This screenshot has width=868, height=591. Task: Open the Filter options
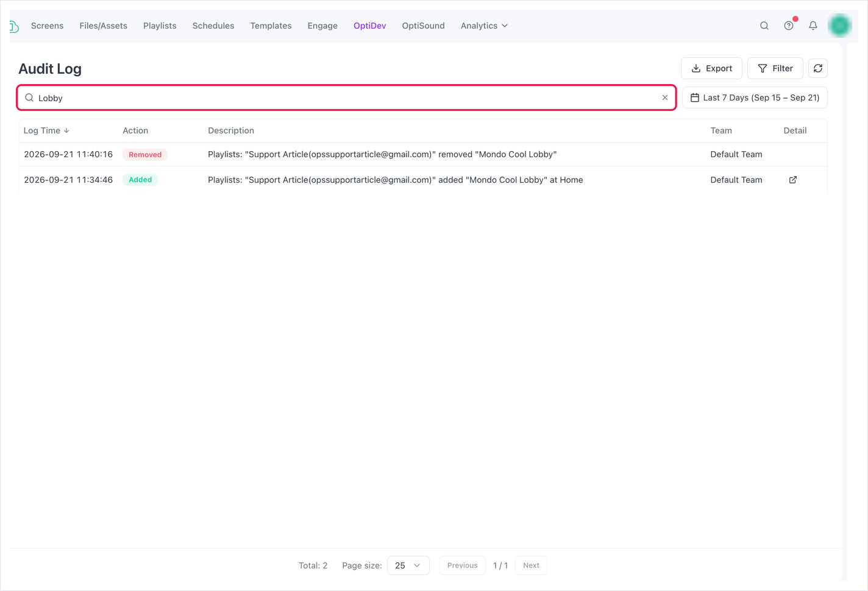(x=775, y=68)
